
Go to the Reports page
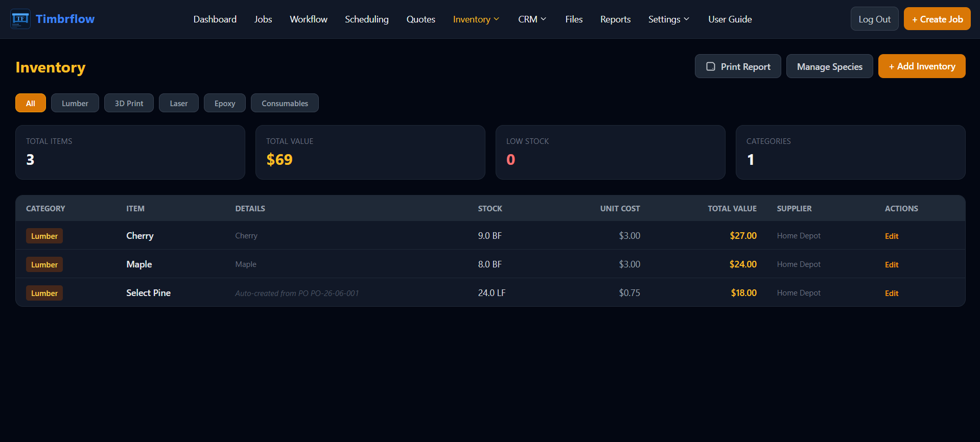point(615,19)
